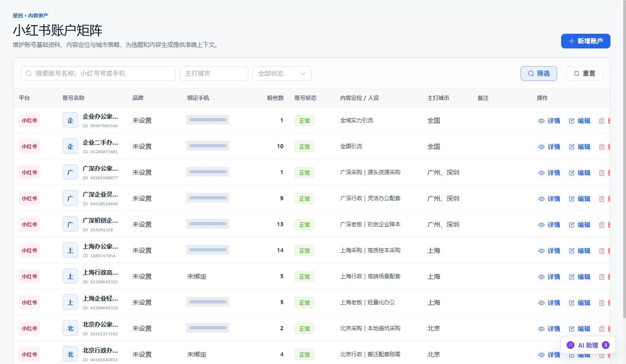Click 北京采购 | 本地避坑采购 cell
The height and width of the screenshot is (364, 626).
[370, 328]
